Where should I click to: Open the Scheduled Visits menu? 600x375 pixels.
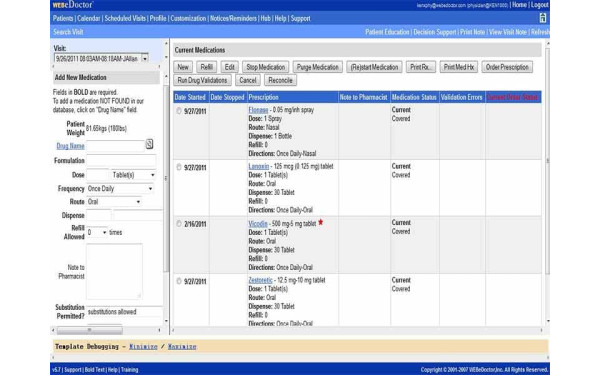(125, 18)
